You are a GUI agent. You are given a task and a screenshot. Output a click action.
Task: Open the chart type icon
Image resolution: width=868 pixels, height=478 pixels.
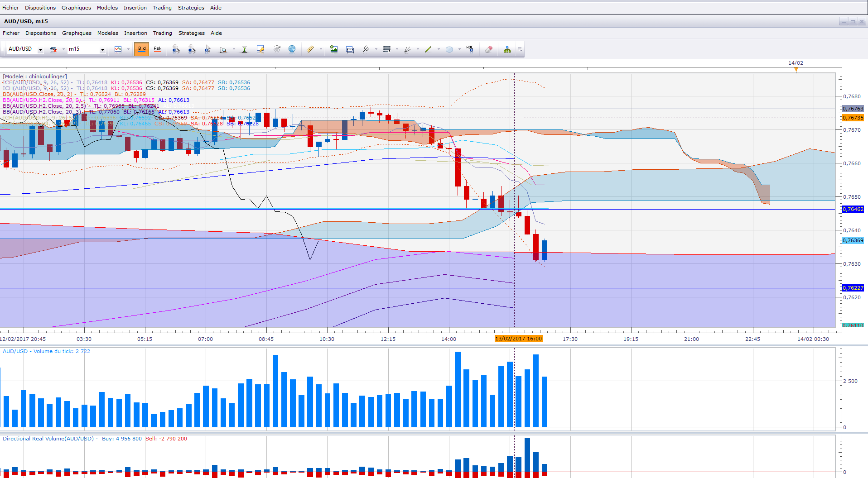click(118, 49)
